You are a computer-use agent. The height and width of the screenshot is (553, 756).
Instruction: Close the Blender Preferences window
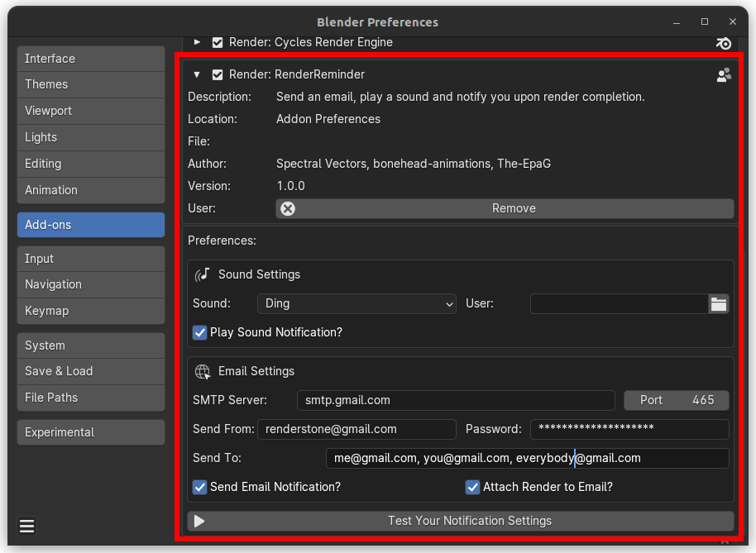click(x=732, y=22)
